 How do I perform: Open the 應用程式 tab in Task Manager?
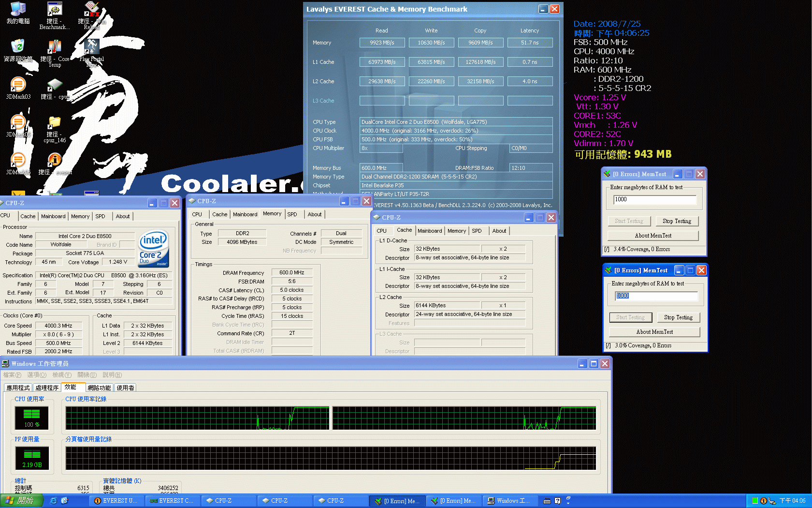18,388
